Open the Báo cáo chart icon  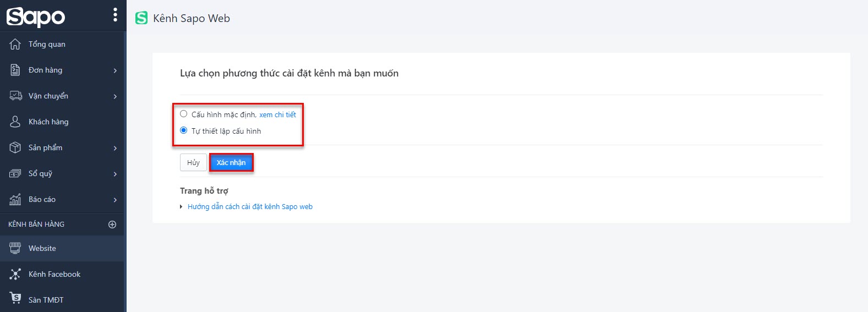click(15, 199)
